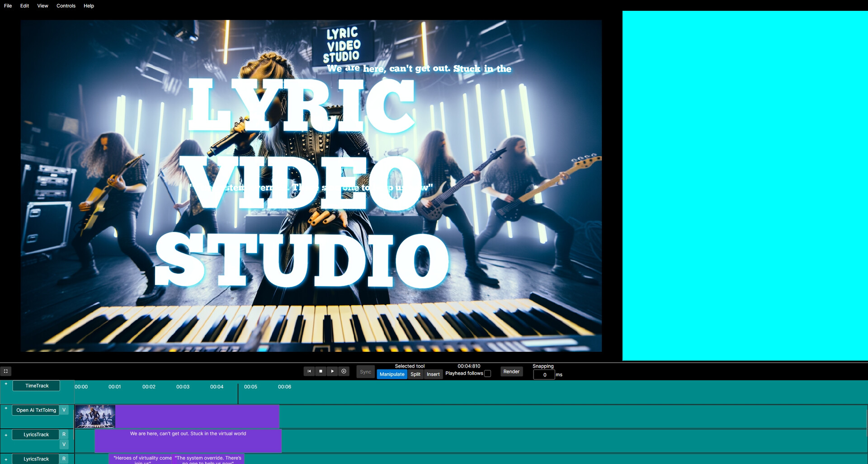This screenshot has width=868, height=464.
Task: Enable the Playhead follows checkbox
Action: click(488, 373)
